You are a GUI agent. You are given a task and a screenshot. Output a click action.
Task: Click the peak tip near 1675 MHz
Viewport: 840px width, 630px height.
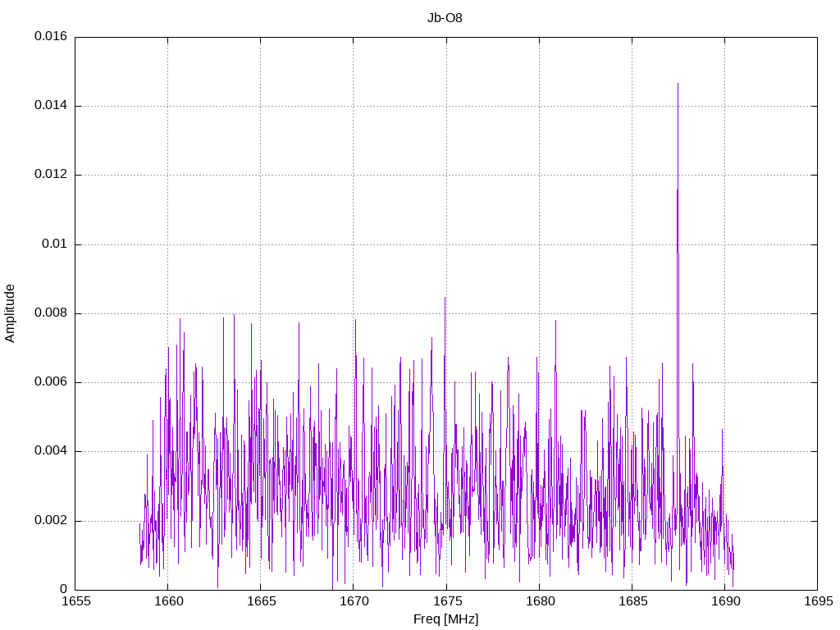click(445, 298)
